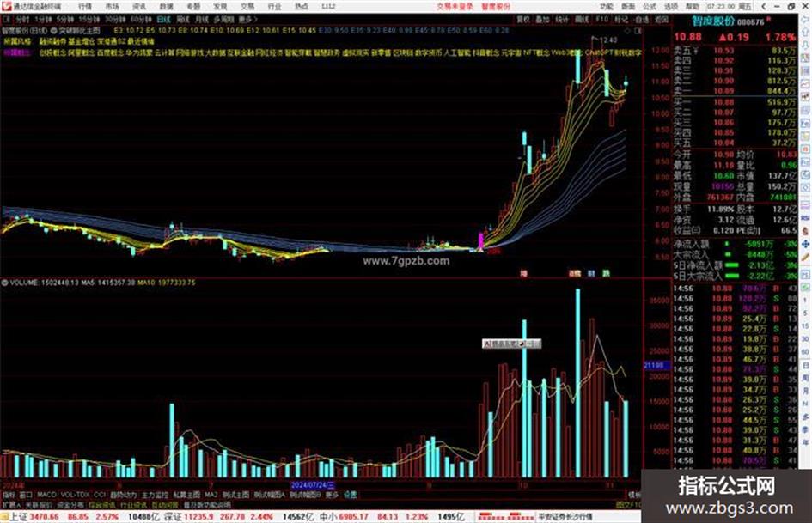Open the 功能 menu
Image resolution: width=812 pixels, height=523 pixels.
[x=607, y=7]
